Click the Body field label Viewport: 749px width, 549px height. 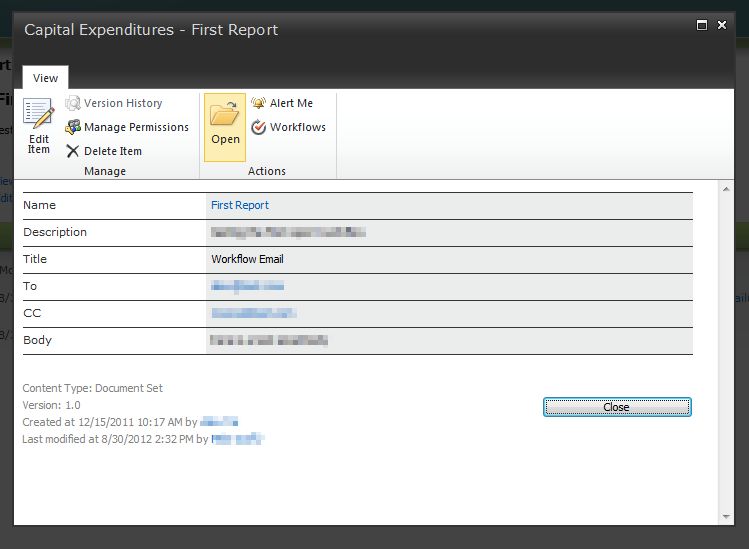pyautogui.click(x=37, y=340)
